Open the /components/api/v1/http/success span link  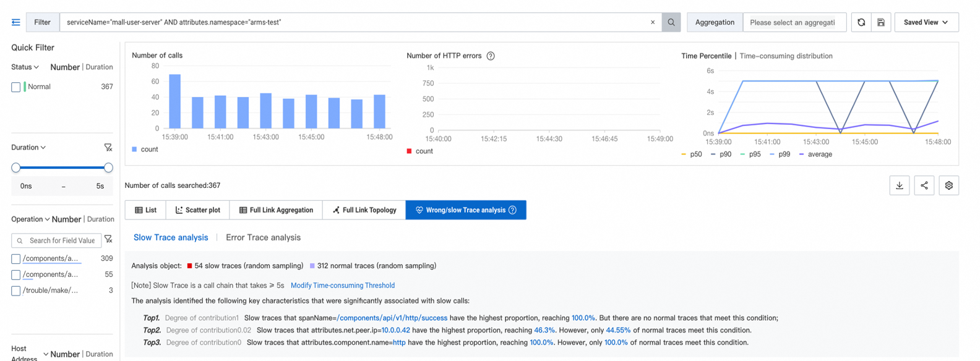[x=392, y=318]
